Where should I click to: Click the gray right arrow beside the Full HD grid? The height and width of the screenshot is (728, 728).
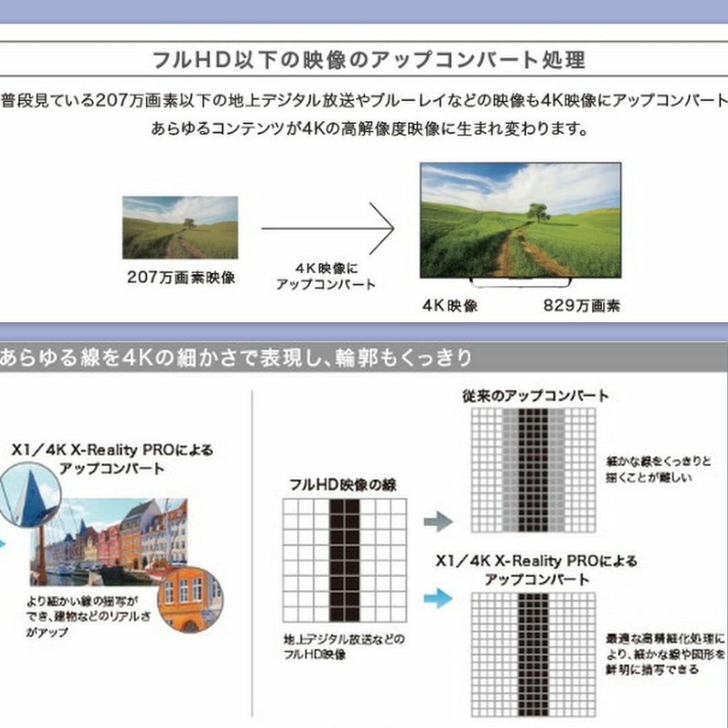pyautogui.click(x=438, y=521)
